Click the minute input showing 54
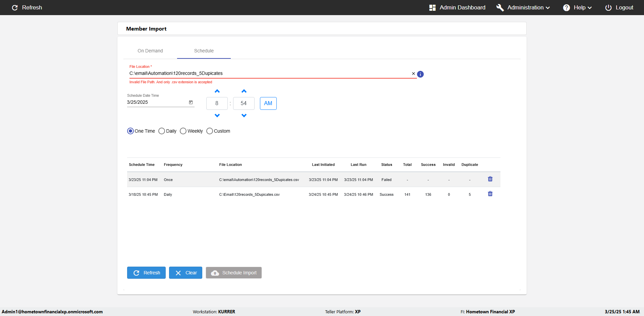This screenshot has width=644, height=316. pyautogui.click(x=244, y=103)
